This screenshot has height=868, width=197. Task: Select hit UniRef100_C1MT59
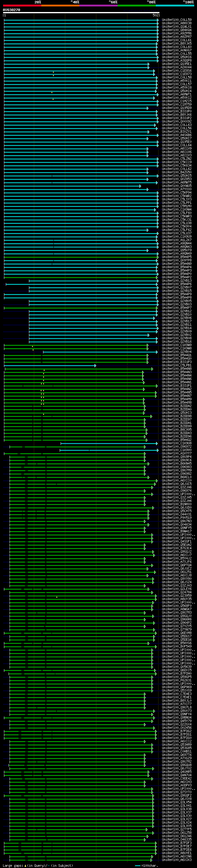[176, 104]
